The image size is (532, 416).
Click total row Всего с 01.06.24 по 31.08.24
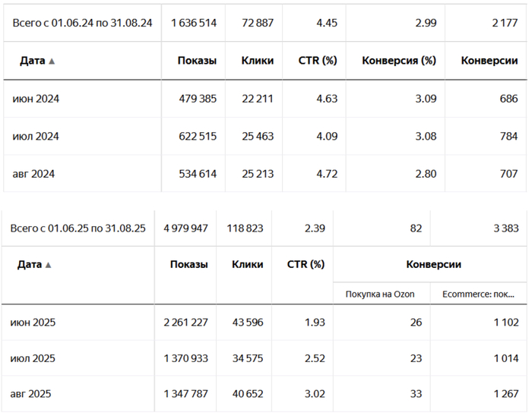point(82,23)
